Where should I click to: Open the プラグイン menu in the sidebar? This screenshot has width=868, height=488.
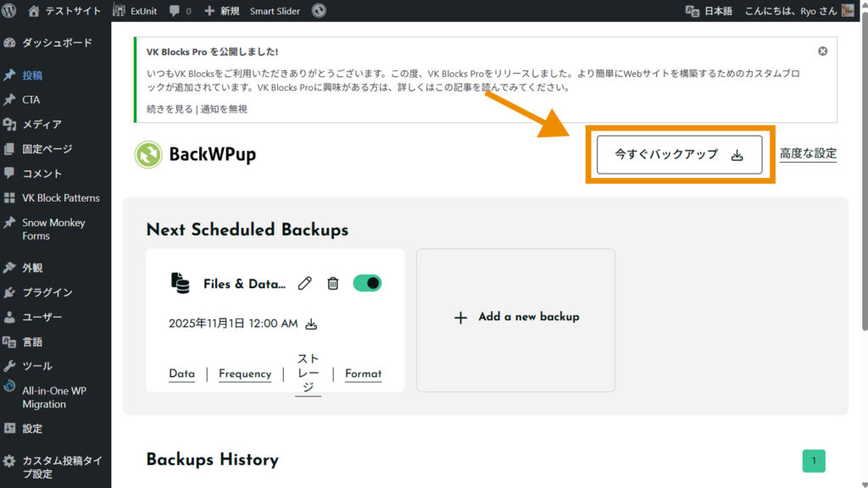pos(47,292)
